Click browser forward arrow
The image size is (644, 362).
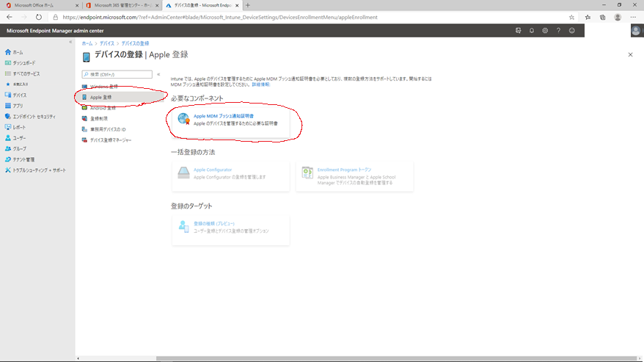[x=23, y=18]
